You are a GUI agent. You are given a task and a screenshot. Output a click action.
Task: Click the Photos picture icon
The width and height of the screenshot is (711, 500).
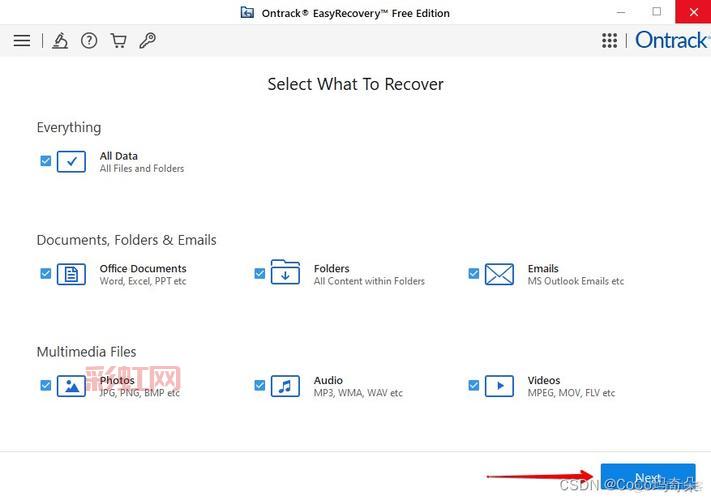click(x=71, y=386)
